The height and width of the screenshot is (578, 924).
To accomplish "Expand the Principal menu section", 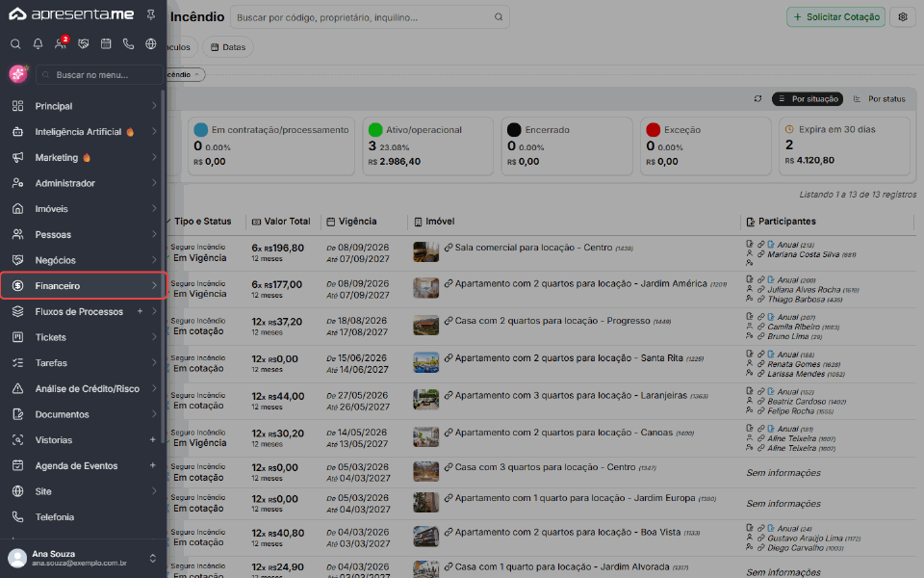I will coord(84,106).
